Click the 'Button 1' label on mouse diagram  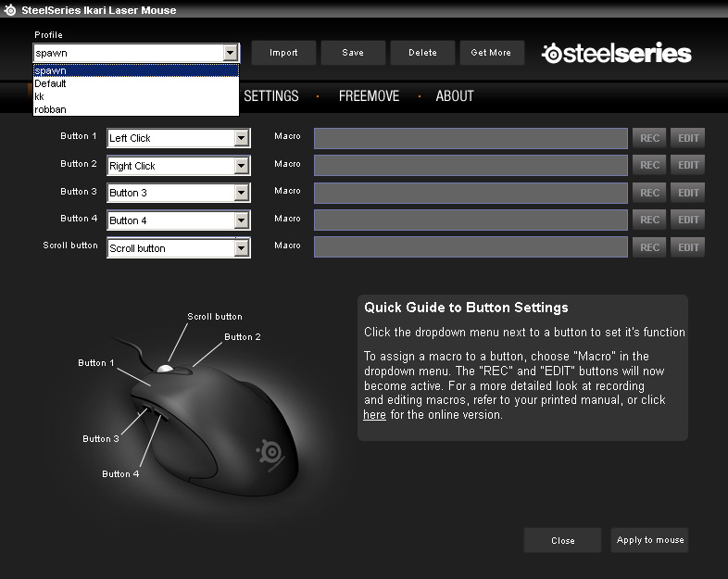tap(95, 362)
